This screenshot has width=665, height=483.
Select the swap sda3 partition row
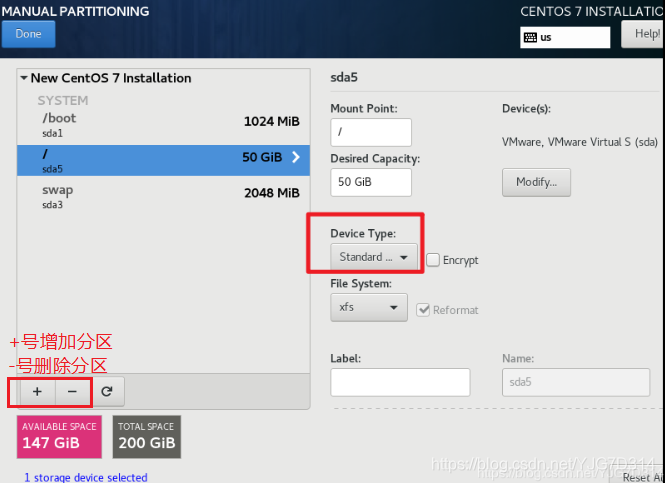point(163,196)
